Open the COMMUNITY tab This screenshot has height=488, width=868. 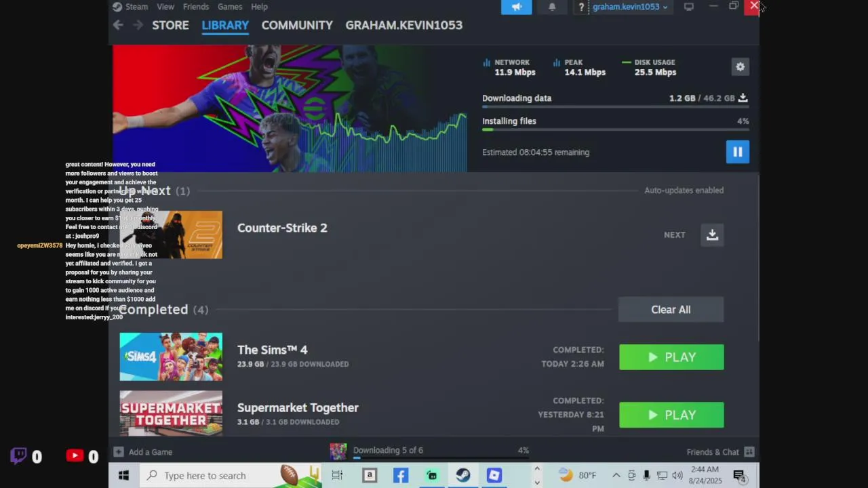tap(297, 25)
